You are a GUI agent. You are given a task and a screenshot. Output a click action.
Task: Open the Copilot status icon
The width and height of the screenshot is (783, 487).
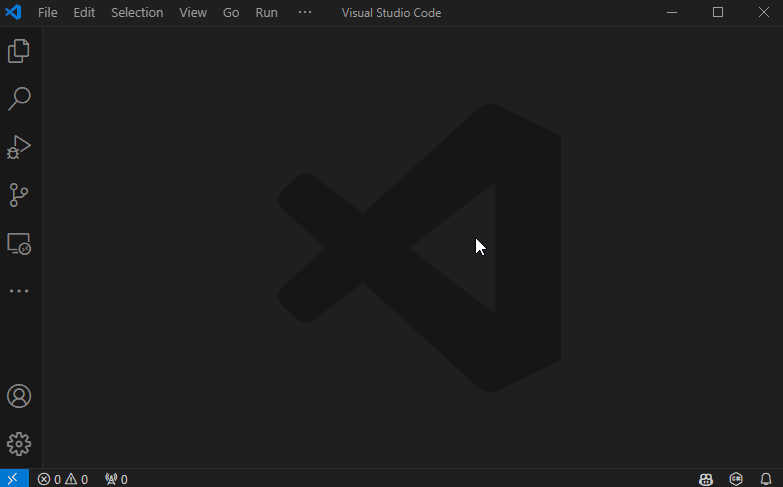click(706, 480)
